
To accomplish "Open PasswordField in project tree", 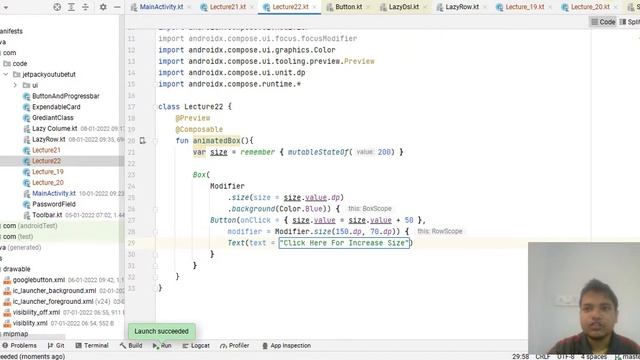I will coord(54,204).
